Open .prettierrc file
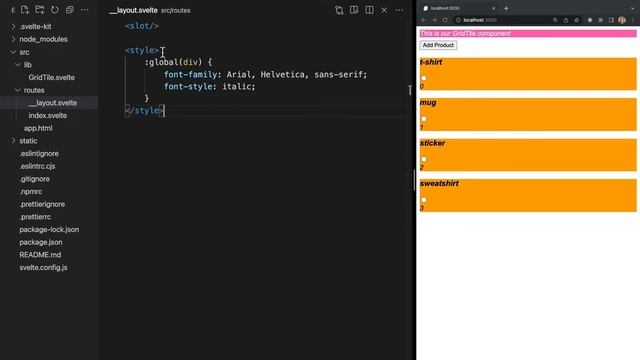Viewport: 640px width, 360px height. coord(36,216)
